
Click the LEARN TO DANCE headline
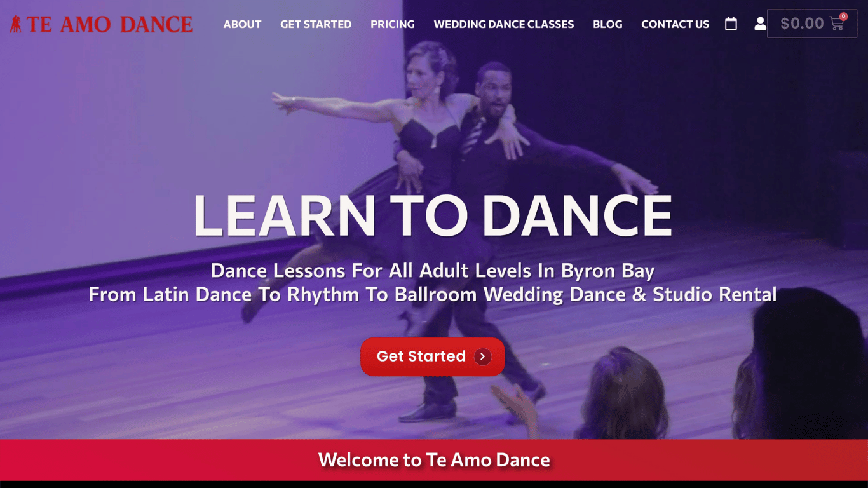click(433, 215)
